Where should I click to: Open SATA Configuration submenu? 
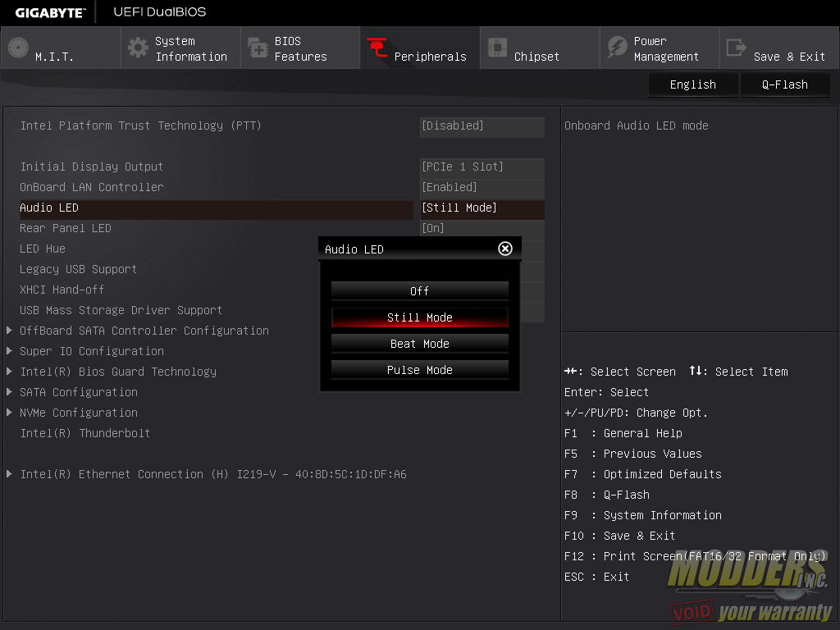pos(78,392)
